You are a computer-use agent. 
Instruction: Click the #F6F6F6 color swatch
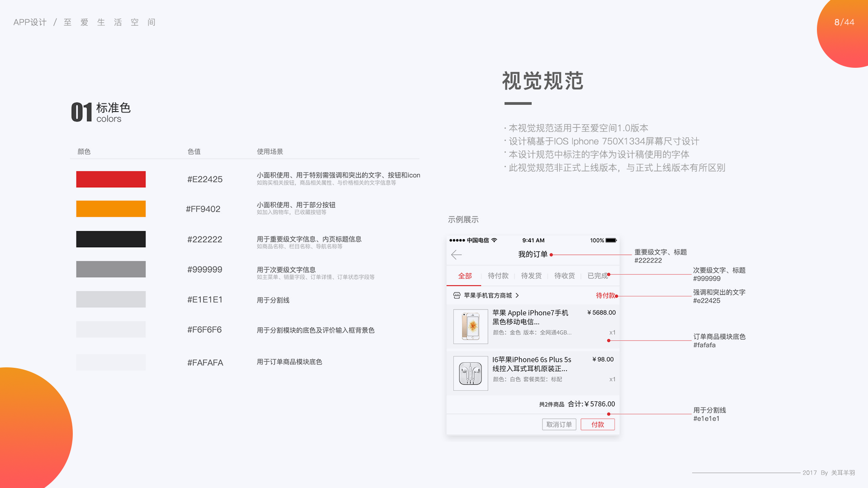111,329
